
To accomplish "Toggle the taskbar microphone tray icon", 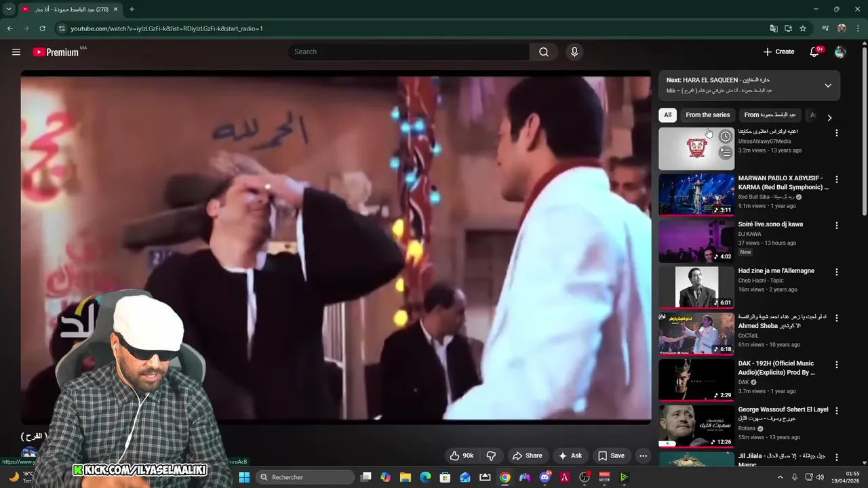I will (795, 477).
